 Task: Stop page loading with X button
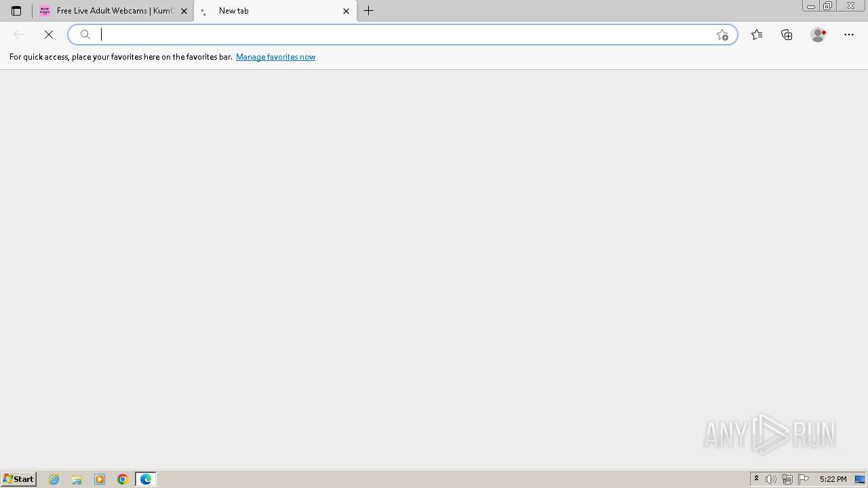49,35
